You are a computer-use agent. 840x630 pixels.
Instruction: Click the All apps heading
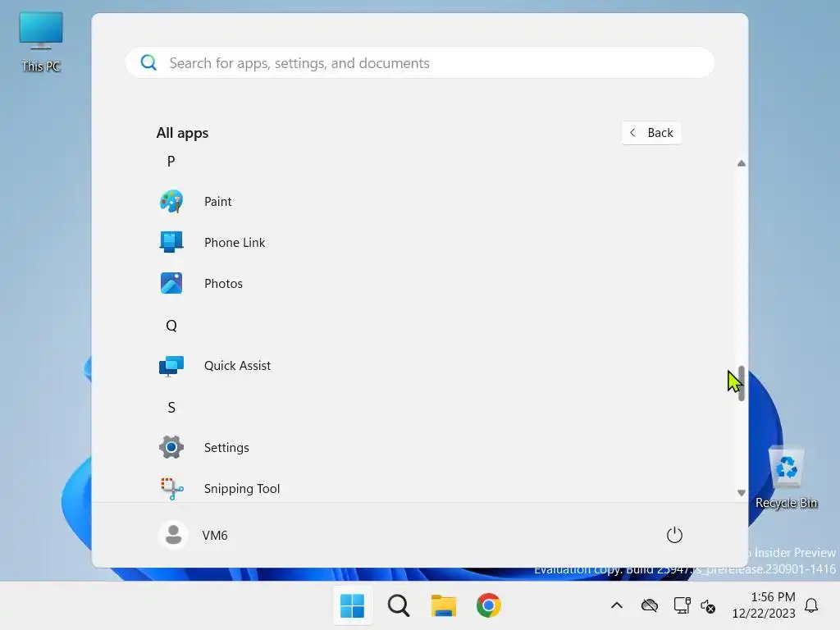182,133
